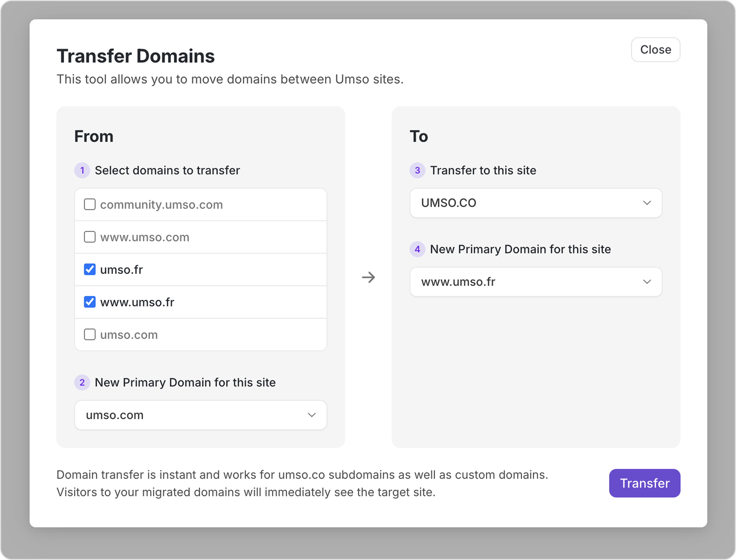Check the umso.com checkbox
The height and width of the screenshot is (560, 736).
[x=90, y=334]
